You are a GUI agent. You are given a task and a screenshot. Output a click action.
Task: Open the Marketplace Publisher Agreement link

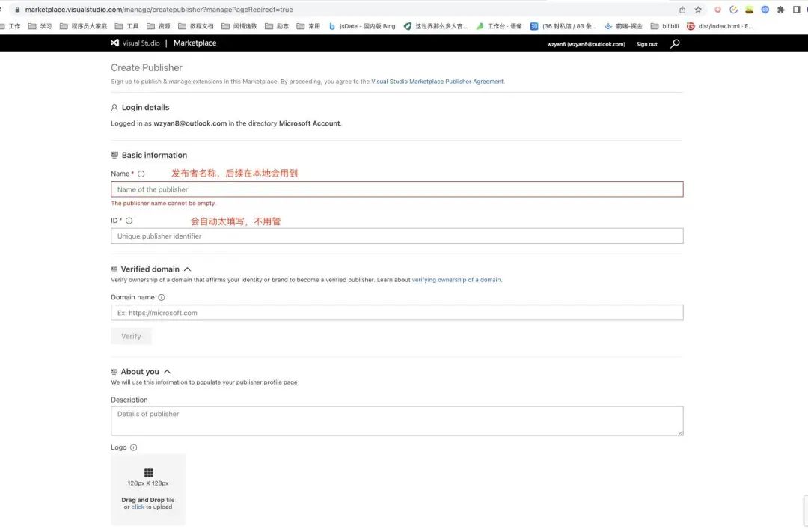(438, 82)
